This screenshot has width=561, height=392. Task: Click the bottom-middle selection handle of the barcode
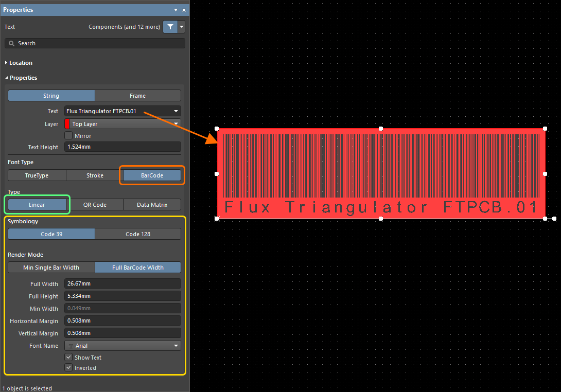tap(381, 219)
